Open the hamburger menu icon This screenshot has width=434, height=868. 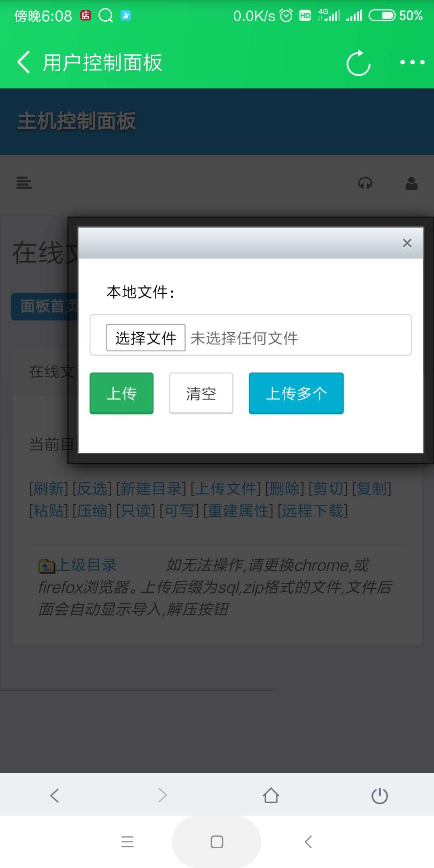24,183
